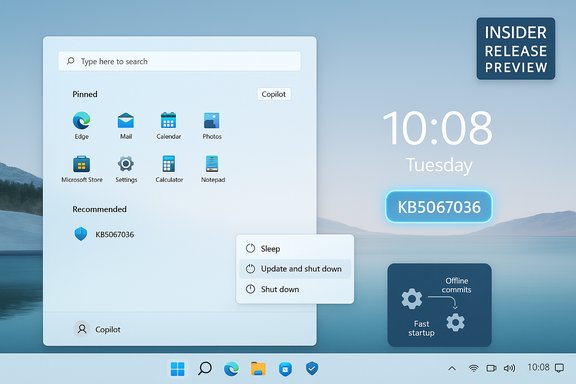Click the Type here to search field
This screenshot has height=384, width=576.
[180, 61]
